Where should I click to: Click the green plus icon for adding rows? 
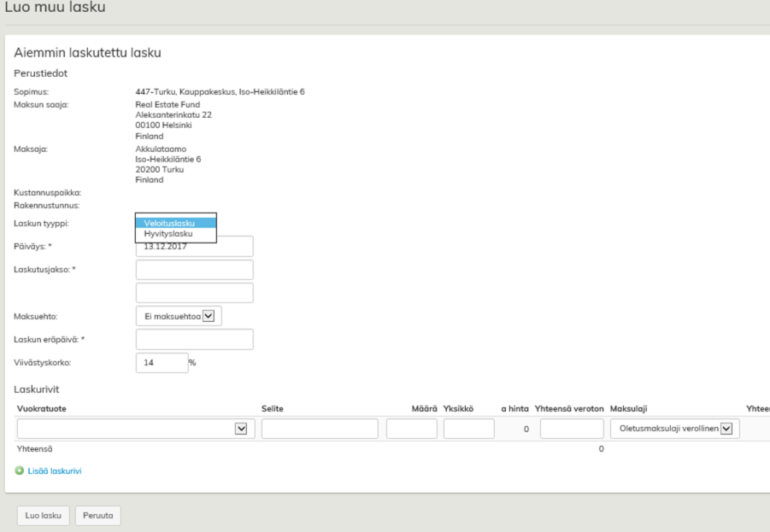click(x=20, y=471)
